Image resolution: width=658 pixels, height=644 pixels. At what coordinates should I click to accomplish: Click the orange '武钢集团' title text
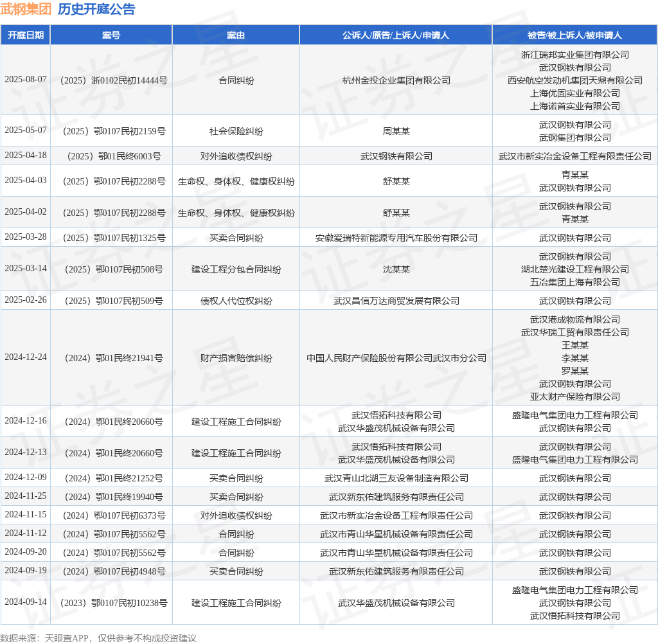coord(26,9)
